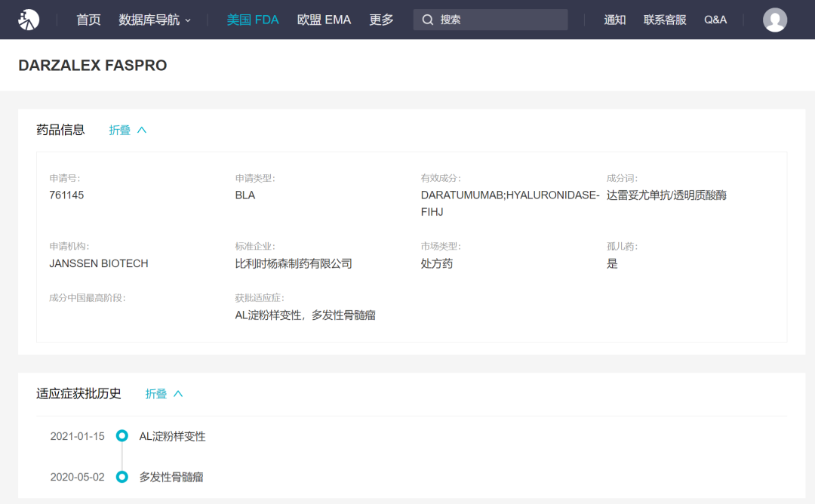Image resolution: width=815 pixels, height=504 pixels.
Task: Click the 2021-01-15 timeline marker
Action: [122, 435]
